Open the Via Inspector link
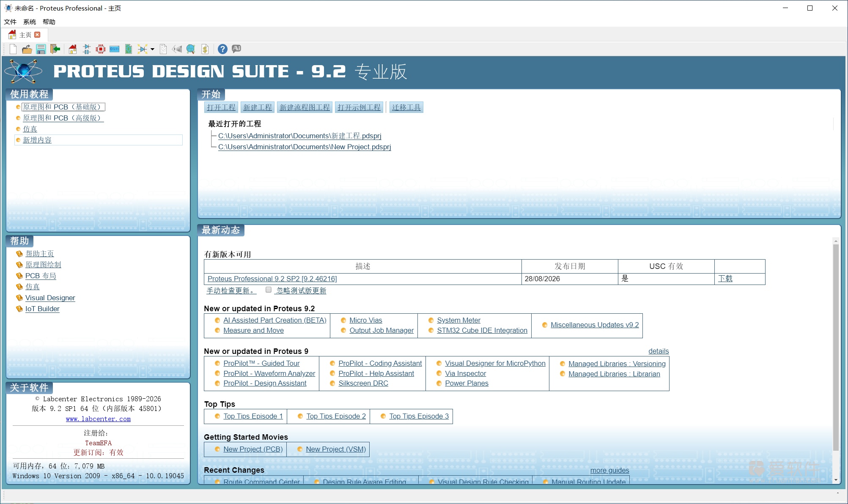 pos(466,373)
